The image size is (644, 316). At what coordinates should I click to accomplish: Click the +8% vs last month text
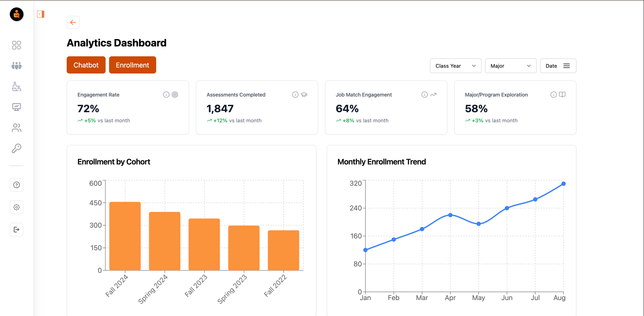[362, 120]
